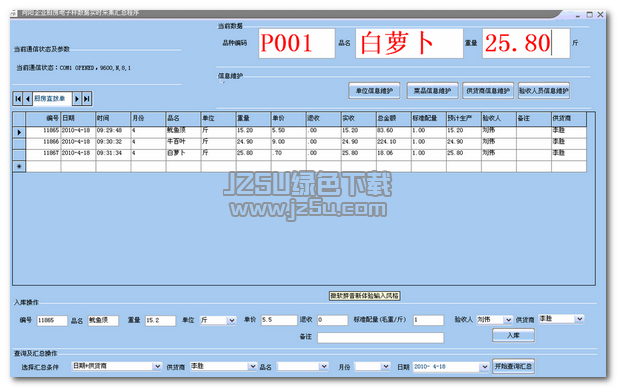617x388 pixels.
Task: Click the 品名 column header in grid
Action: click(x=183, y=118)
